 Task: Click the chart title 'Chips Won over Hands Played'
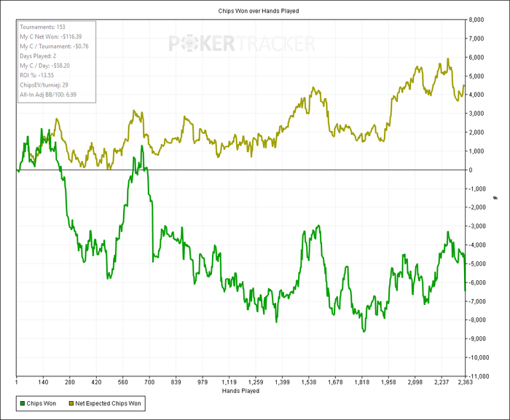(x=259, y=11)
